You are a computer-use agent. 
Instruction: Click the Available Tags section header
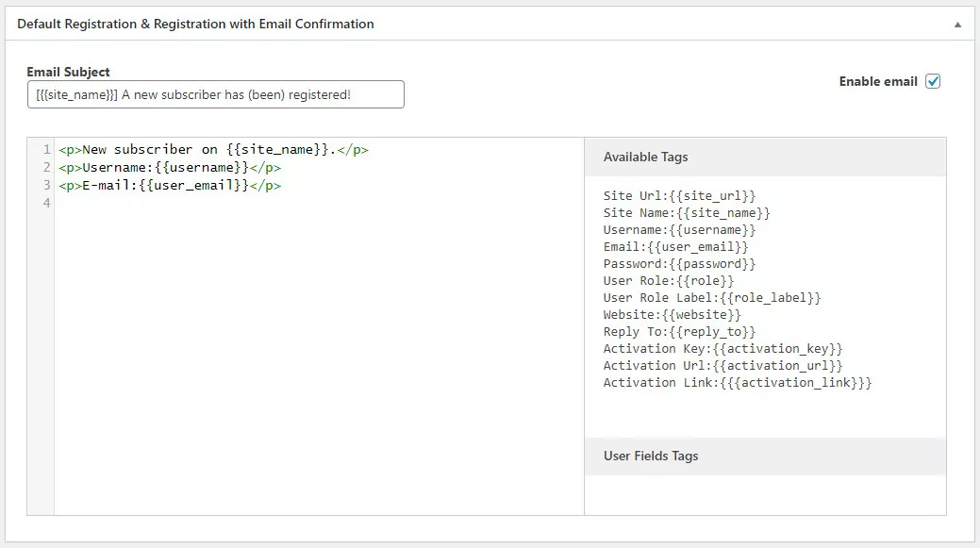pyautogui.click(x=765, y=157)
